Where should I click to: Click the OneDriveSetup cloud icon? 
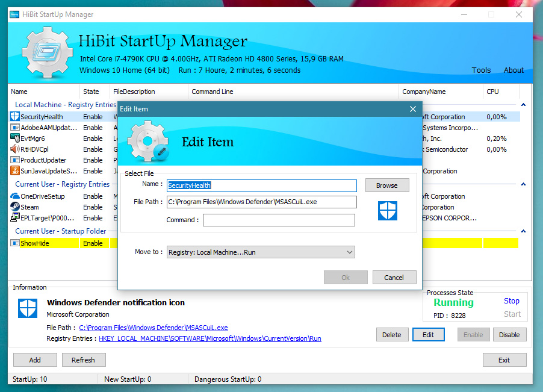(x=15, y=196)
